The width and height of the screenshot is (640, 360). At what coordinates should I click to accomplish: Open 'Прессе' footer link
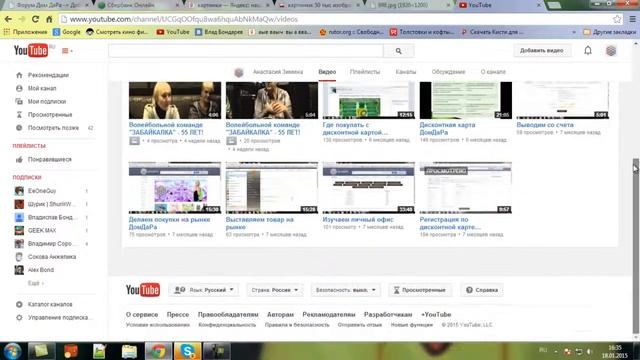tap(178, 315)
